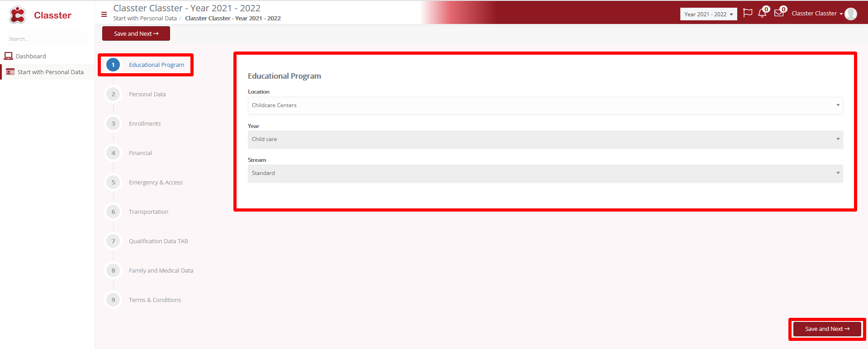Select step 3 circle Enrollments
This screenshot has width=868, height=349.
113,123
